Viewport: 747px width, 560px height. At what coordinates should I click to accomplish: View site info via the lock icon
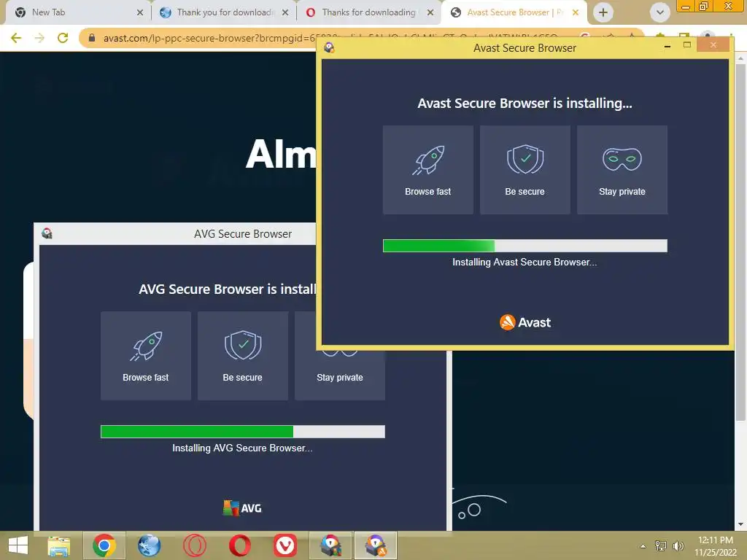(92, 38)
